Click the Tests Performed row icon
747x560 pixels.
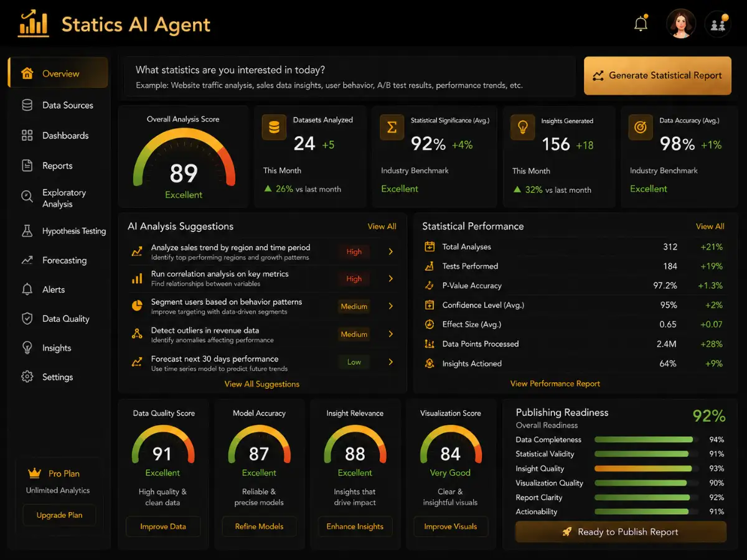[429, 266]
